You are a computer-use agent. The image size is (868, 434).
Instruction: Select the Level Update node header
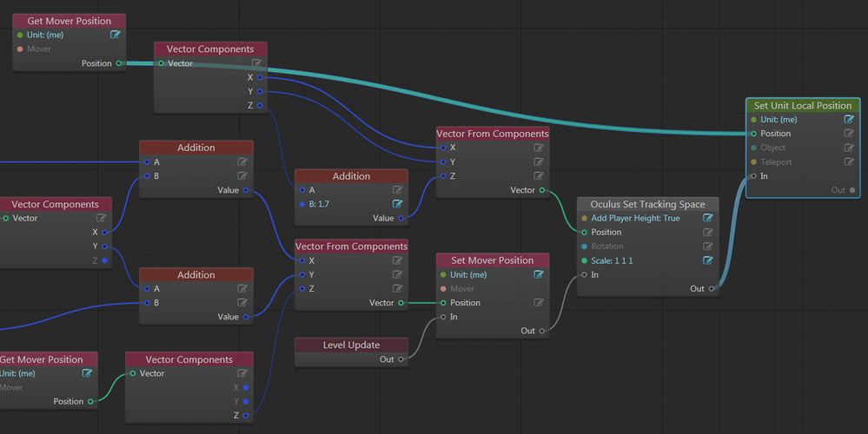[x=352, y=345]
